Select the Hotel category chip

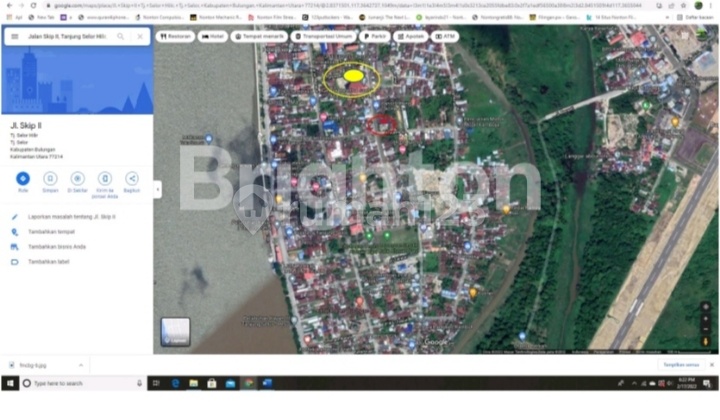click(212, 36)
